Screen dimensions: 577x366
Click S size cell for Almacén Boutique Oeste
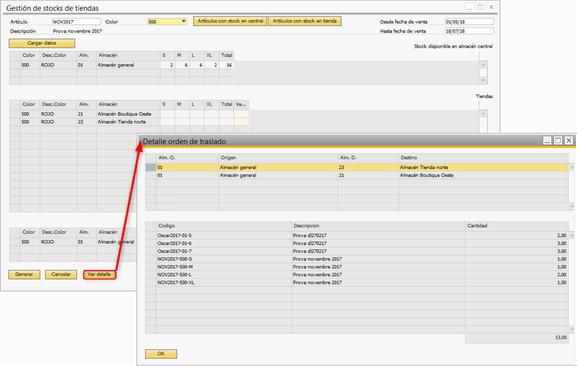pos(167,114)
